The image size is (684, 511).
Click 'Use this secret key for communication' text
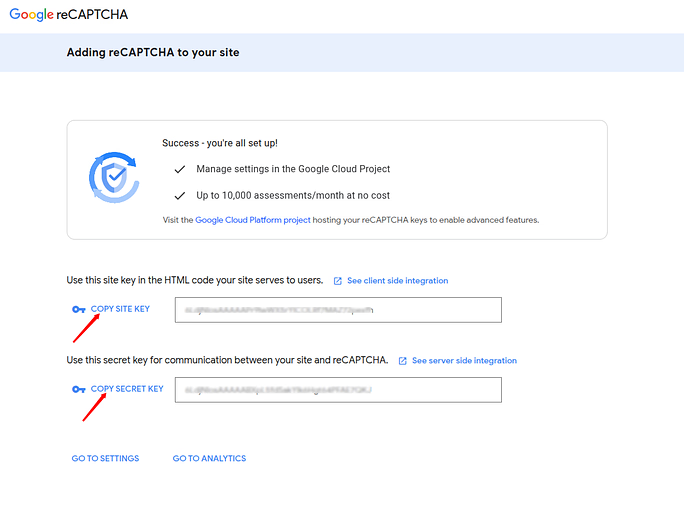click(x=227, y=360)
